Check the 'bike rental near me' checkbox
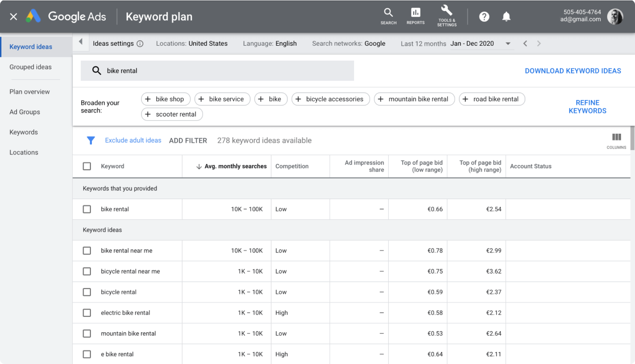This screenshot has height=364, width=635. click(87, 251)
